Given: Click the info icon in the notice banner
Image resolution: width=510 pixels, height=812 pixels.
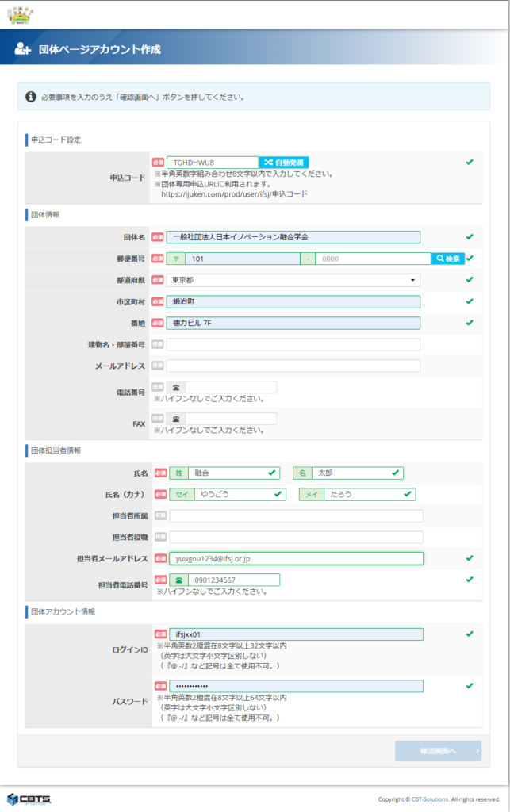Looking at the screenshot, I should coord(31,97).
